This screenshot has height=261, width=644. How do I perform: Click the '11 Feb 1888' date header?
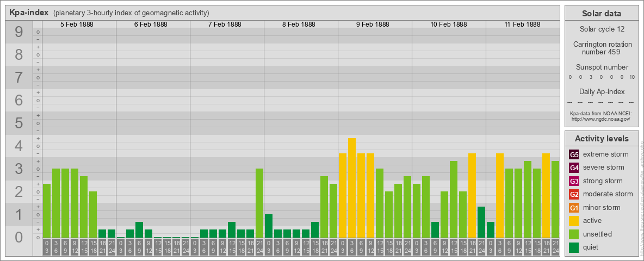click(522, 24)
